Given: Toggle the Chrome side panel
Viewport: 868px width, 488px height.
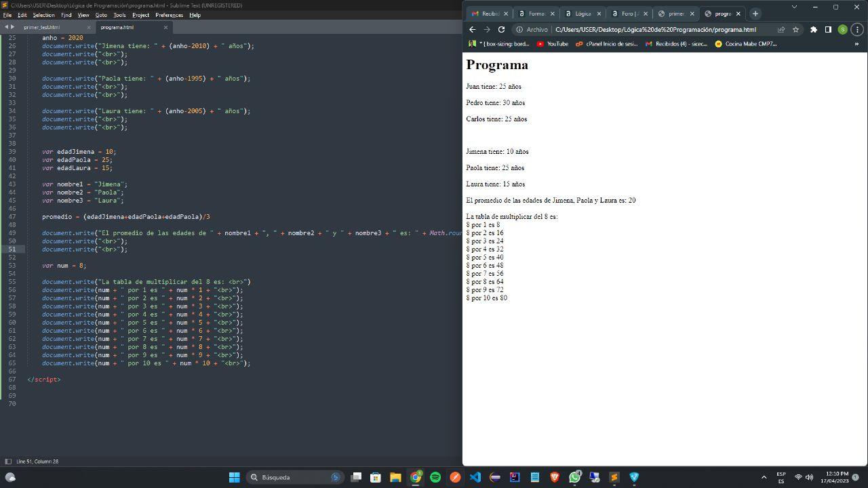Looking at the screenshot, I should [828, 29].
